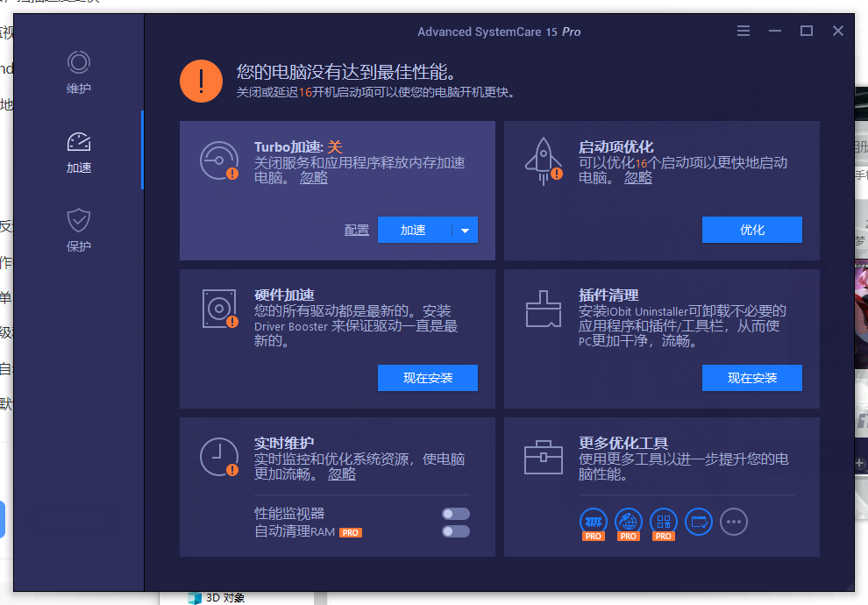The width and height of the screenshot is (868, 605).
Task: Enable the 性能监视器 toggle switch
Action: (456, 514)
